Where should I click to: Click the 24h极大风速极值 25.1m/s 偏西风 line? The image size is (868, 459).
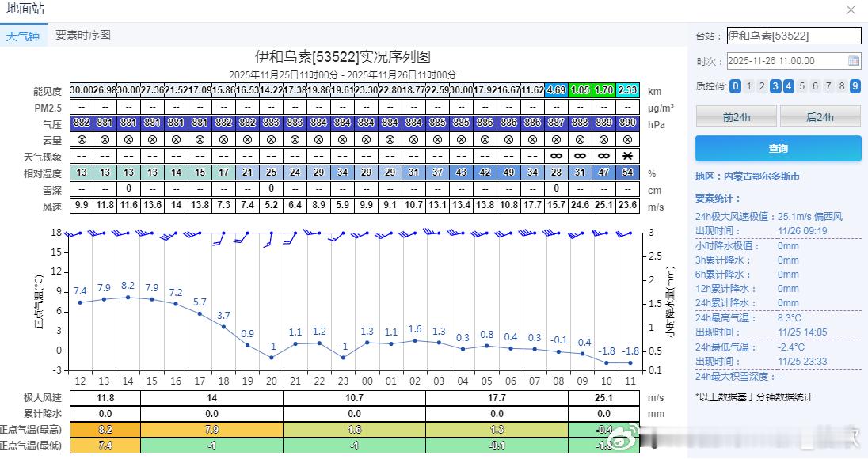click(x=769, y=217)
